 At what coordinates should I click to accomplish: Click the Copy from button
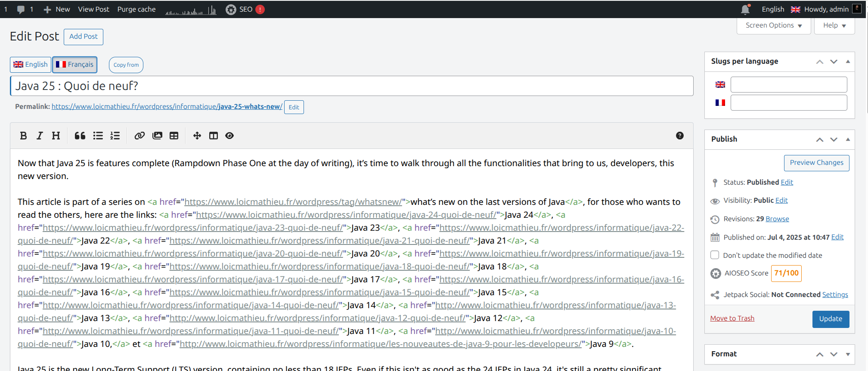pos(126,65)
